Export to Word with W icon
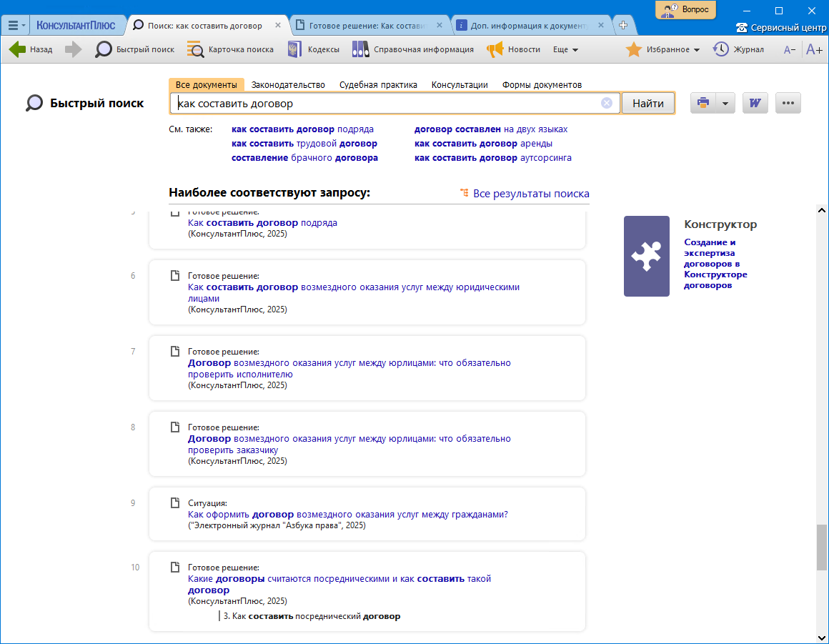Screen dimensions: 829x644 755,103
